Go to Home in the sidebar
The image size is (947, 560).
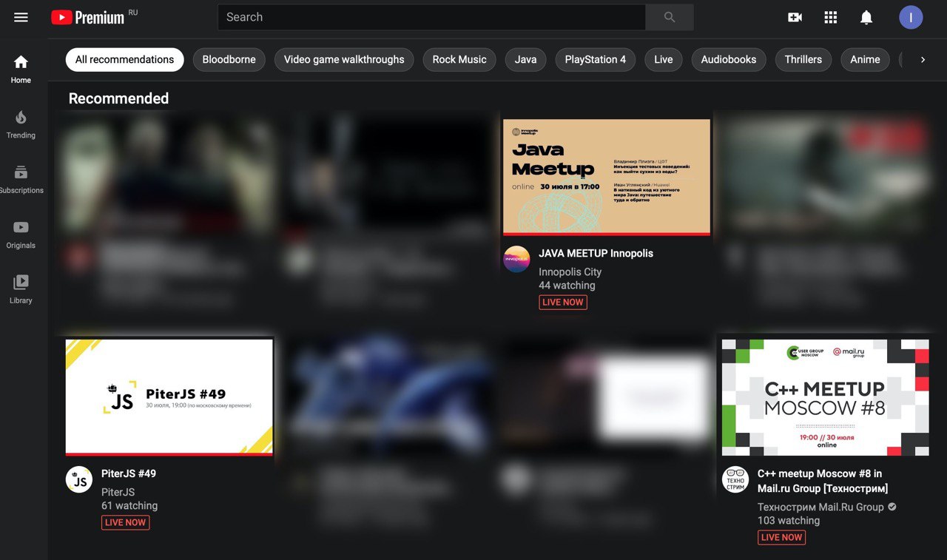click(x=21, y=69)
